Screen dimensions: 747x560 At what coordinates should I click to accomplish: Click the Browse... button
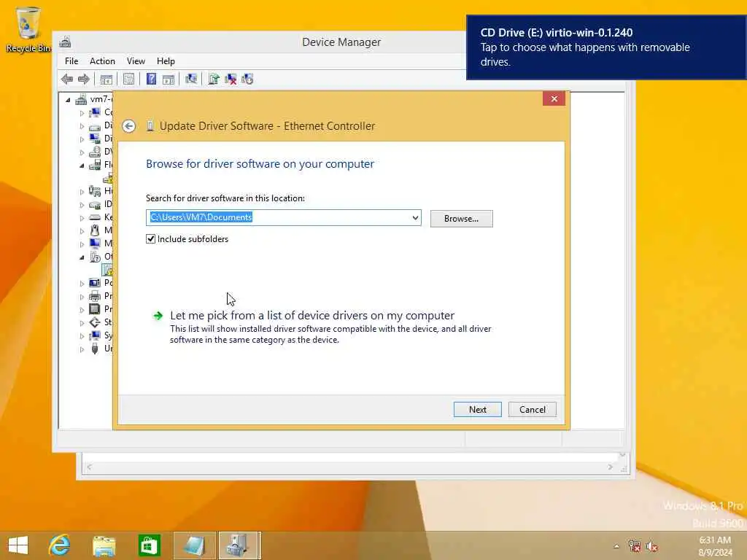(x=461, y=219)
